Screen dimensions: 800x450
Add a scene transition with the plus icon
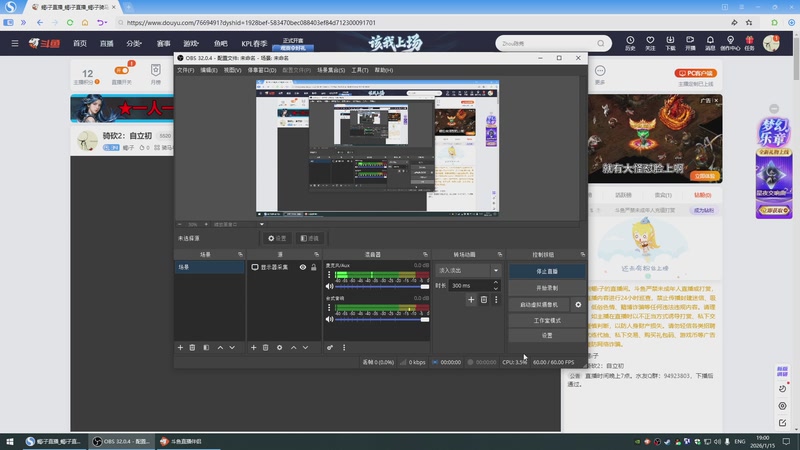point(471,299)
